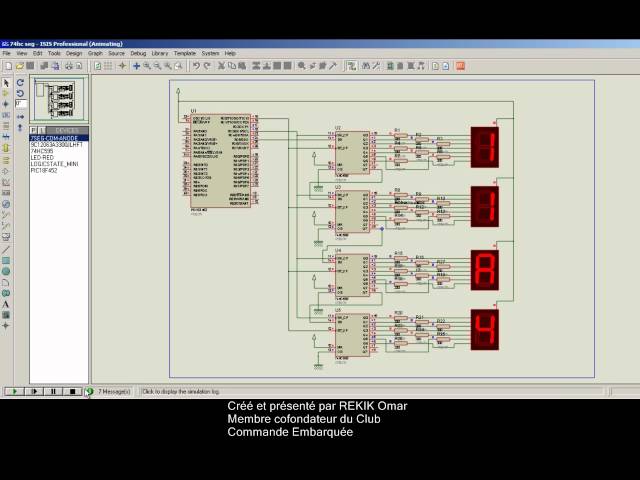Click the Print icon in toolbar
This screenshot has height=480, width=640.
(69, 66)
